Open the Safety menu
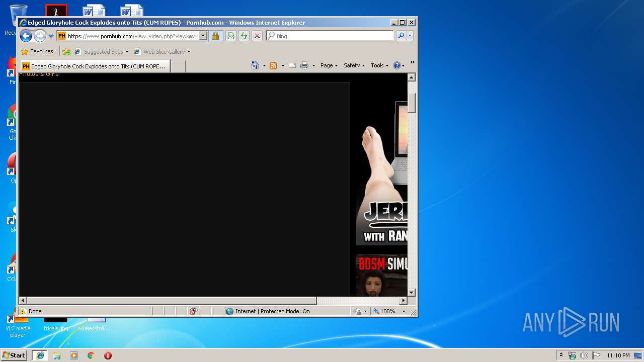This screenshot has height=362, width=644. click(354, 65)
